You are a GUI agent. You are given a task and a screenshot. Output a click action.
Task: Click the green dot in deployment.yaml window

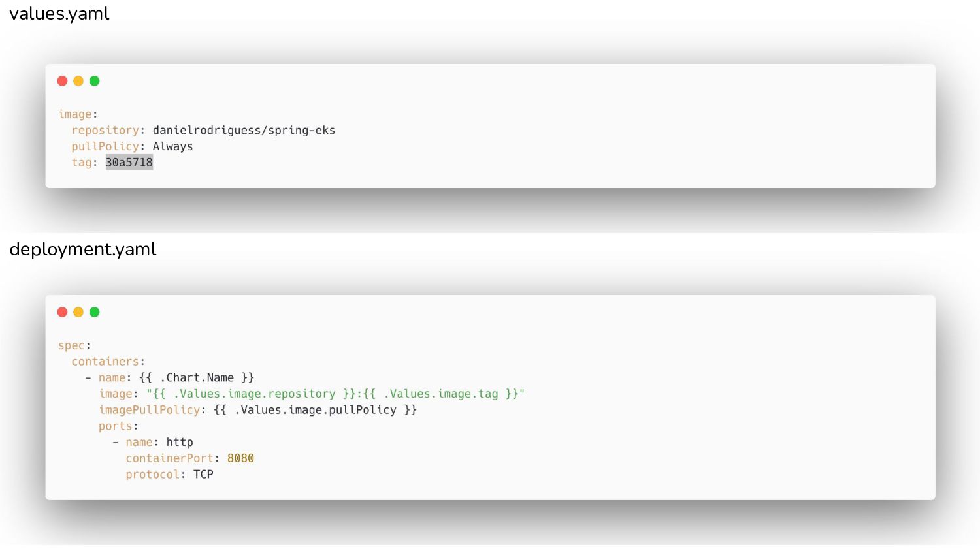click(95, 312)
